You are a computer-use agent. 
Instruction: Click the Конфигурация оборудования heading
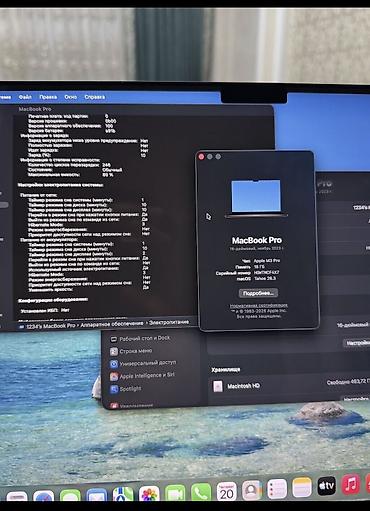(x=53, y=300)
